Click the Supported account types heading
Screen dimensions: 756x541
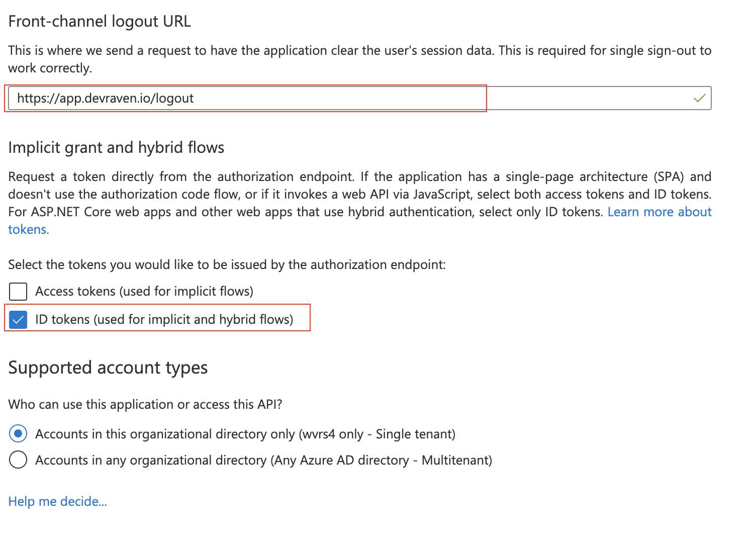point(108,368)
